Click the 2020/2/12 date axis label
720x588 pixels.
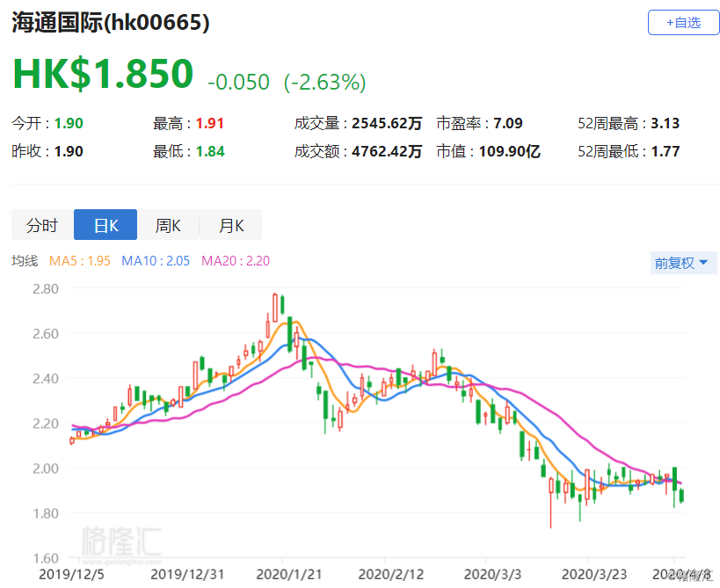pos(390,574)
